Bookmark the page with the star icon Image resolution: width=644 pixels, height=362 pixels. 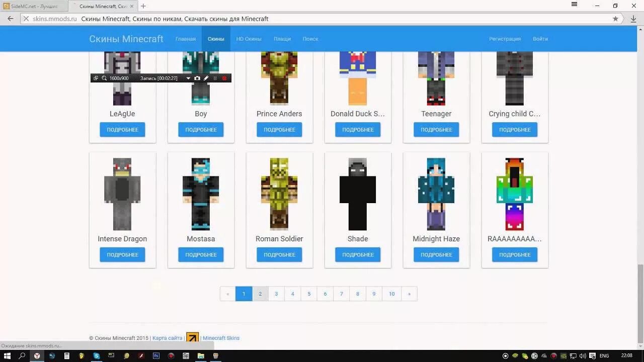pyautogui.click(x=615, y=19)
